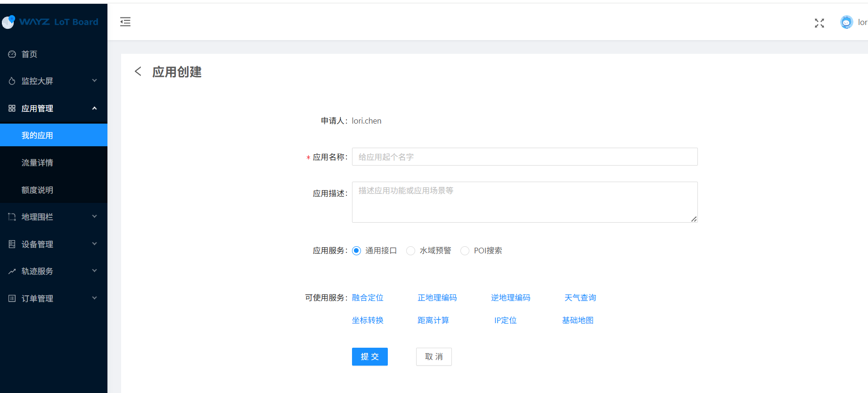The image size is (868, 393).
Task: Open the 融合定位 service link
Action: coord(368,298)
